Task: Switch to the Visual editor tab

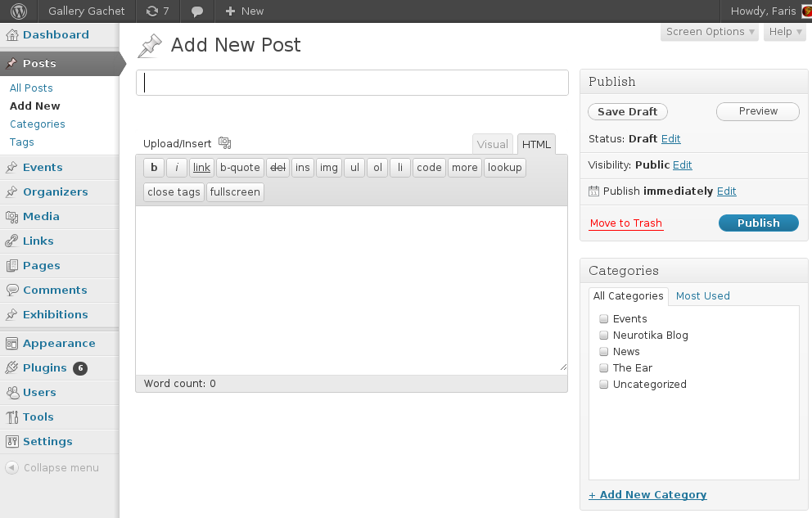Action: [492, 143]
